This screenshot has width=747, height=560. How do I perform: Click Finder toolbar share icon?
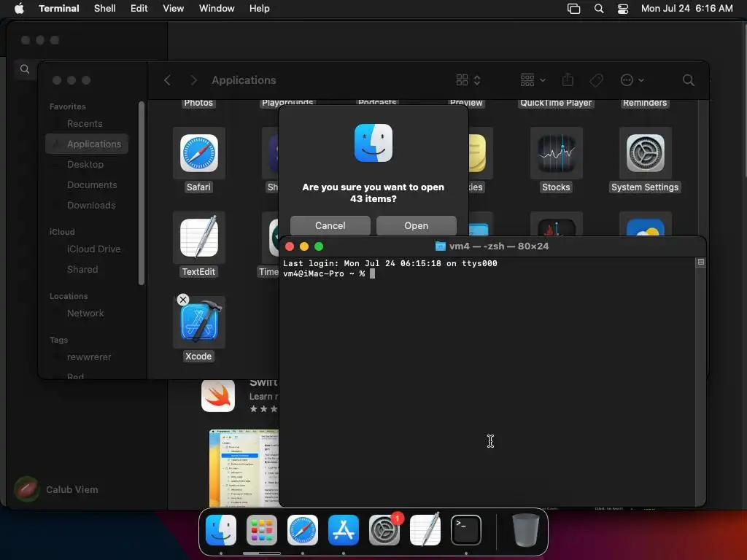tap(568, 79)
